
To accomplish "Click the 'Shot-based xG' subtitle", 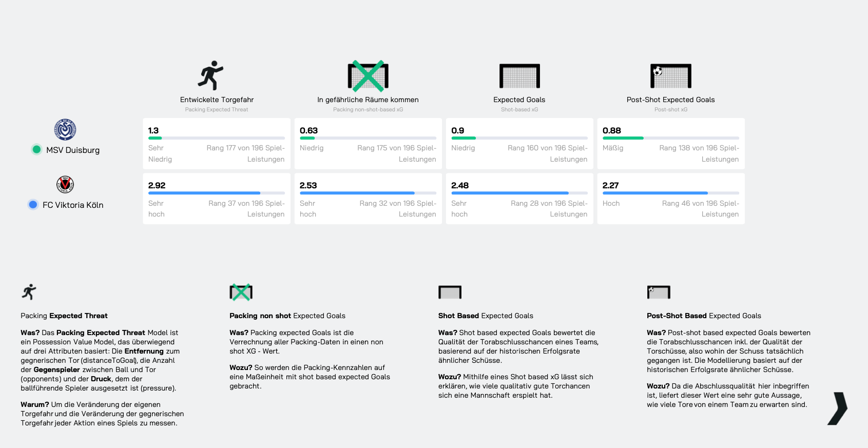I will pos(519,109).
